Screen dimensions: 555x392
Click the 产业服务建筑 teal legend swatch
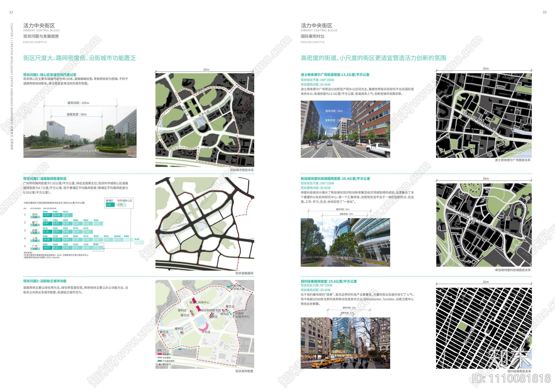click(160, 361)
